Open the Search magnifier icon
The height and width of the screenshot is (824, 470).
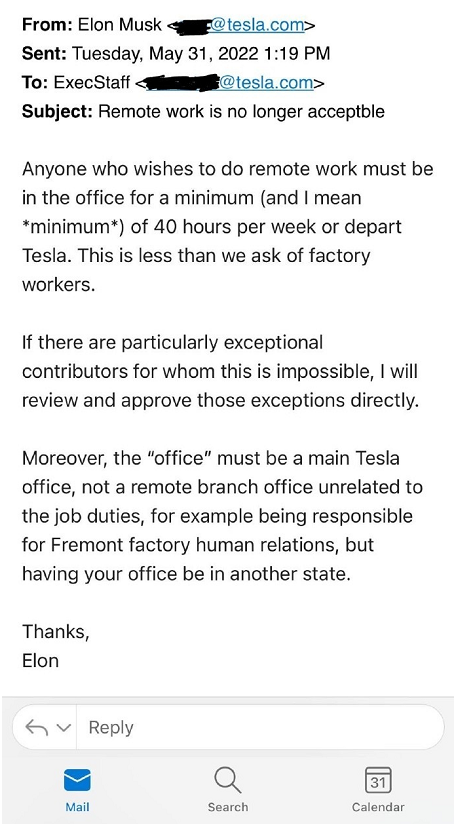click(x=228, y=781)
